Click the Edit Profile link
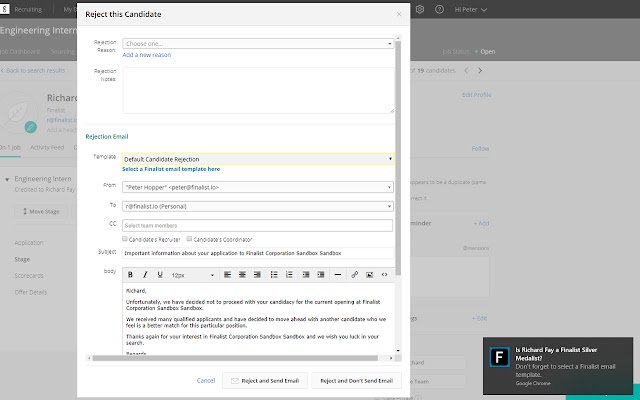 (x=476, y=95)
